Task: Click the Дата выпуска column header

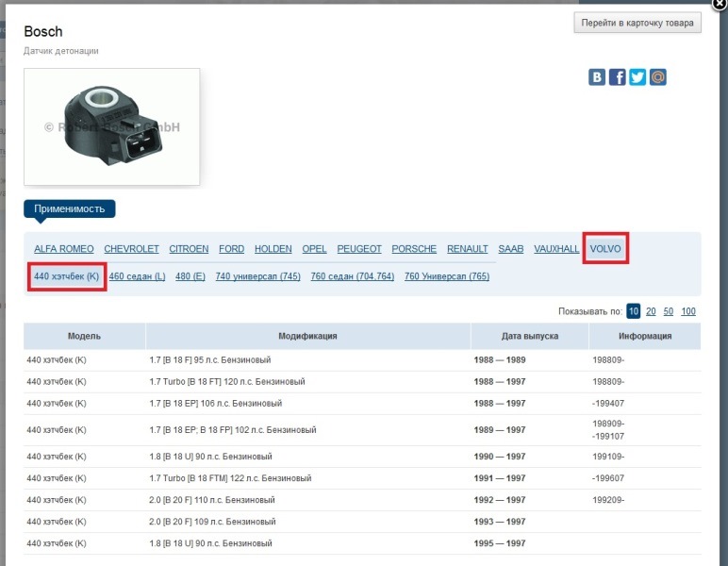Action: point(530,336)
